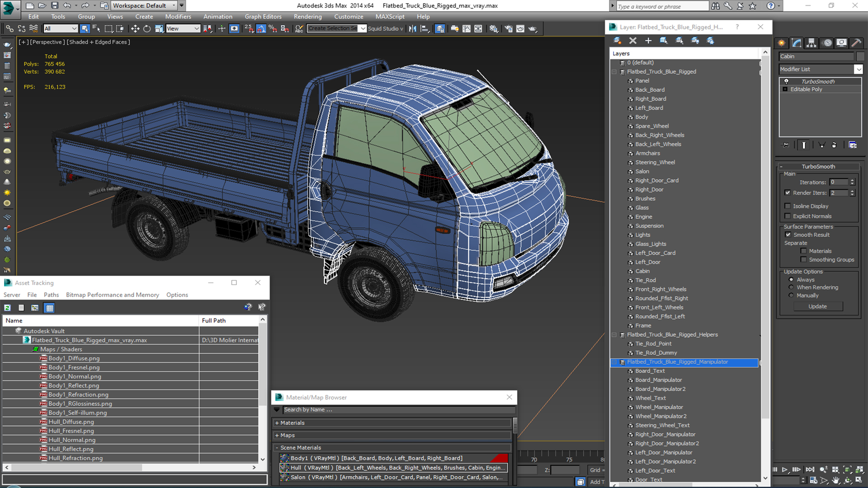Activate the Pan View hand tool

coord(836,480)
